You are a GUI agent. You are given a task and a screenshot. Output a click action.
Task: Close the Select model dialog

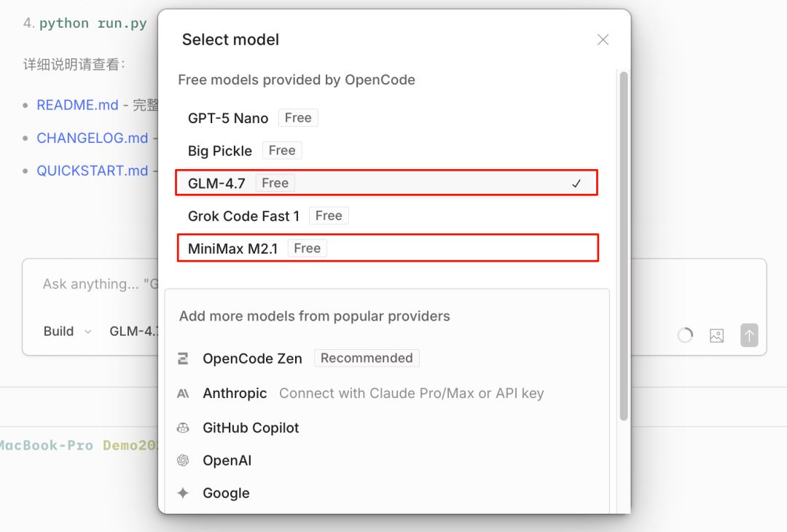pos(603,40)
